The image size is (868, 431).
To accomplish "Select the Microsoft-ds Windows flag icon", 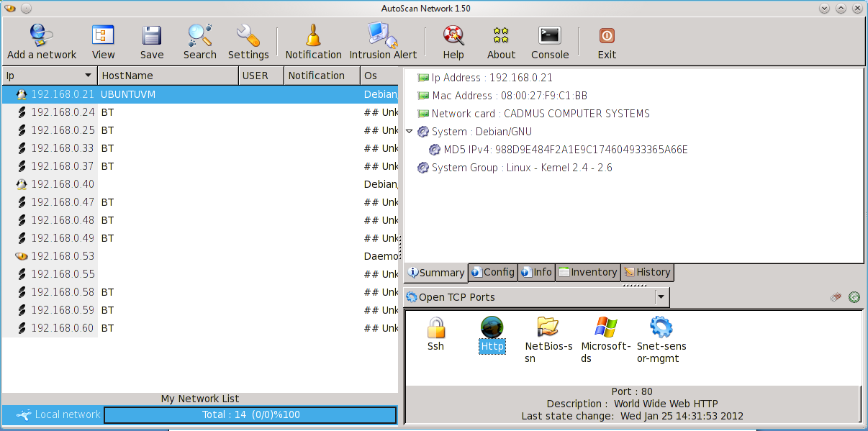I will pyautogui.click(x=605, y=327).
